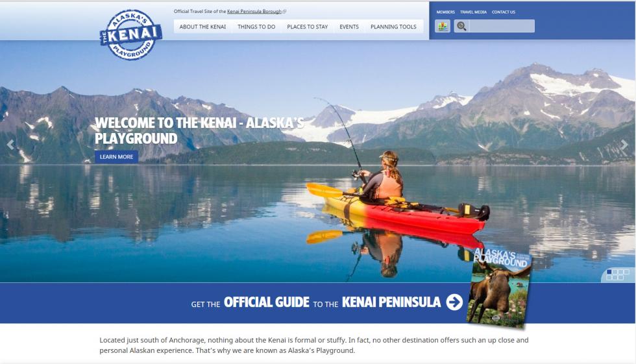Go to previous slide with left arrow

[x=10, y=145]
